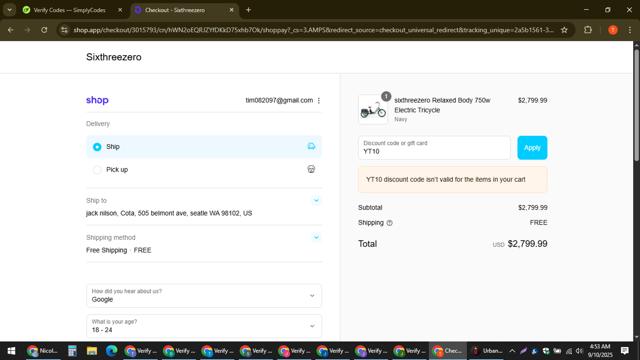This screenshot has height=360, width=640.
Task: Click the product name Relaxed Body 750w Electric Tricycle
Action: point(442,105)
